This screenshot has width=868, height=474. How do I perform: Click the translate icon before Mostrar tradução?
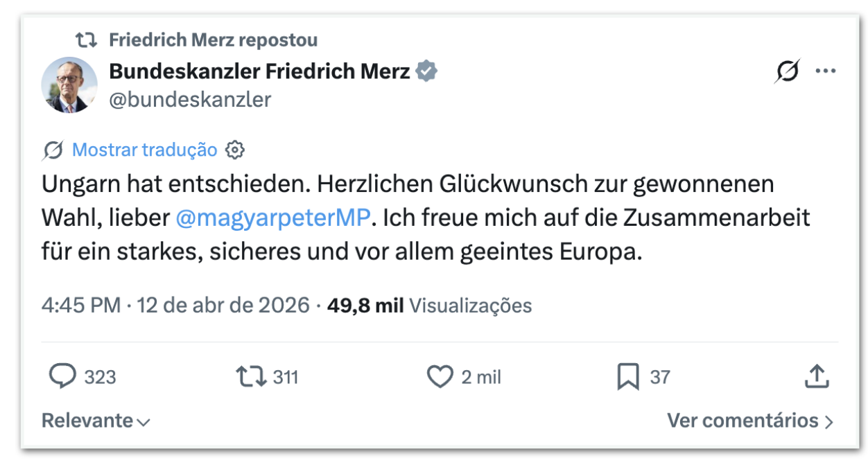53,150
